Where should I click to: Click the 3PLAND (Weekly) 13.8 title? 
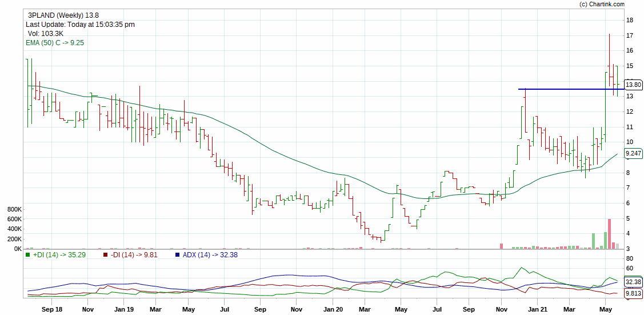[63, 15]
